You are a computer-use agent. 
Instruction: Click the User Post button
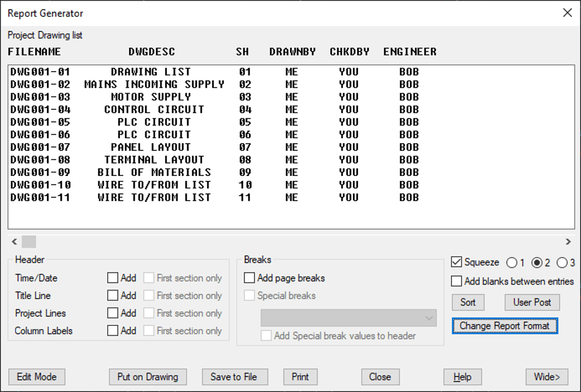pyautogui.click(x=532, y=302)
